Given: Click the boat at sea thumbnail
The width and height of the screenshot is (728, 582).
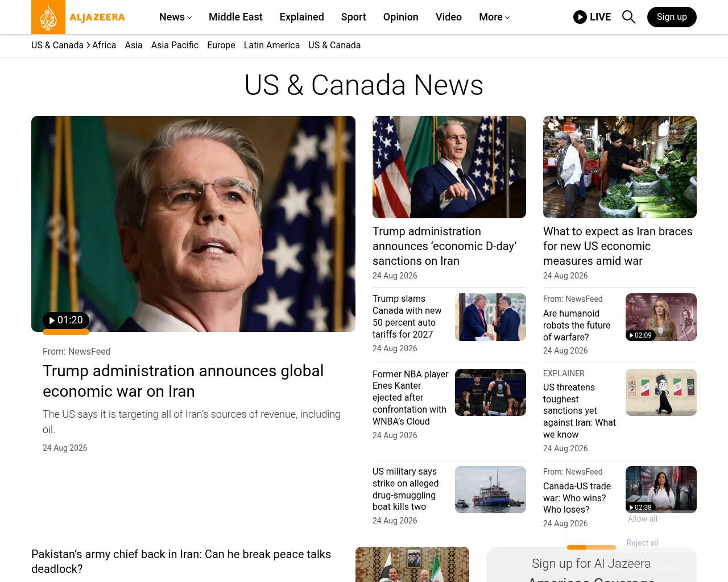Looking at the screenshot, I should coord(490,490).
